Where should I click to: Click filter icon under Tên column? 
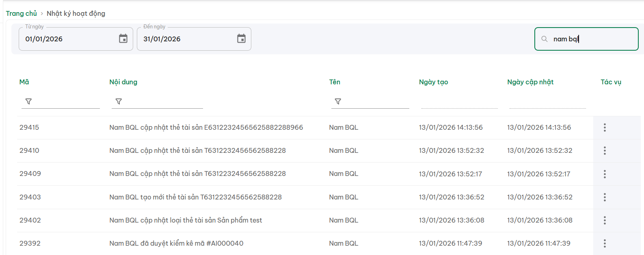[338, 101]
